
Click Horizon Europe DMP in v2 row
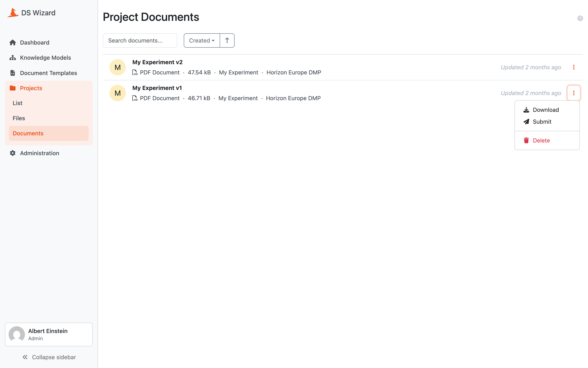294,73
